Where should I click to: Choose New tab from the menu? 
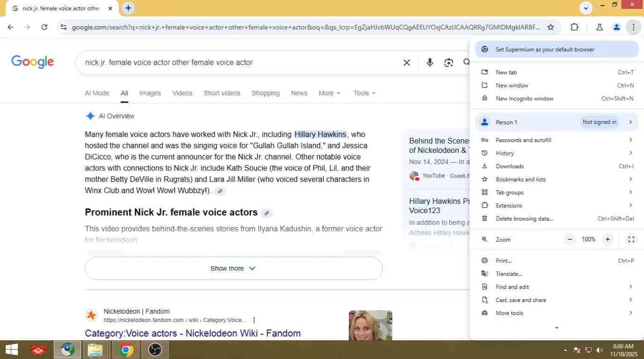click(x=556, y=72)
